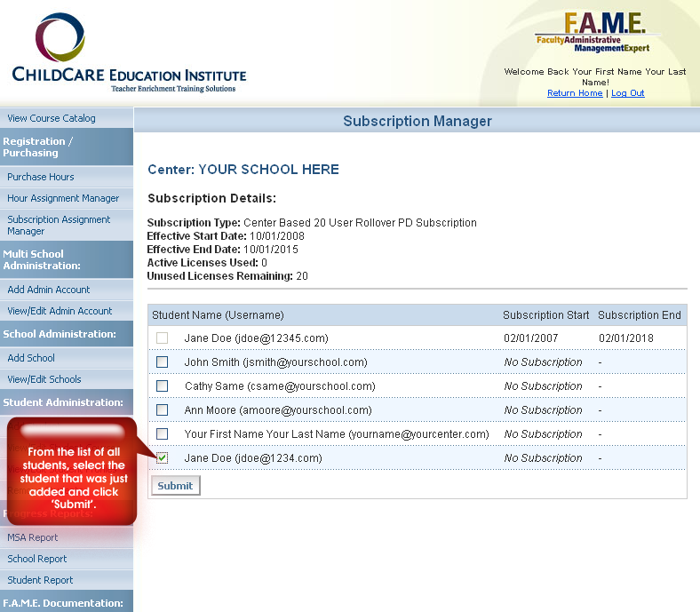Tick the Your First Name Your Last Name checkbox

point(162,433)
